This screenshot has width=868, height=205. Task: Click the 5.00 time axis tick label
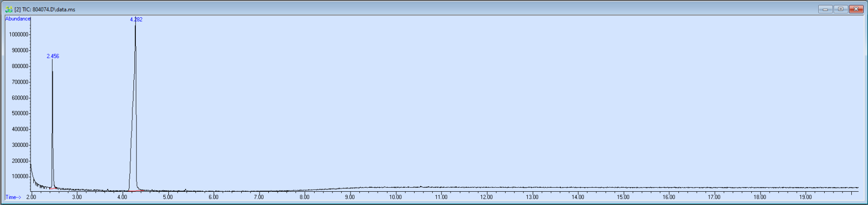(x=168, y=197)
